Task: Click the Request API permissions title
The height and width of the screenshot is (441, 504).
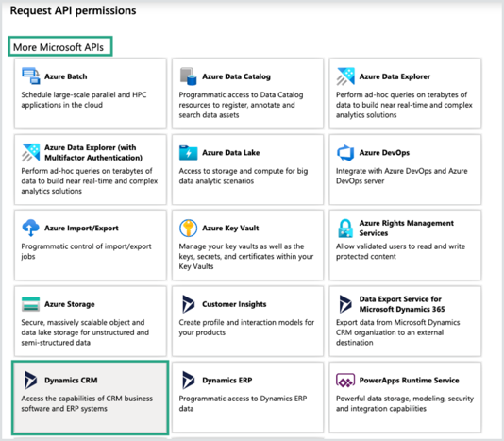Action: (x=73, y=10)
